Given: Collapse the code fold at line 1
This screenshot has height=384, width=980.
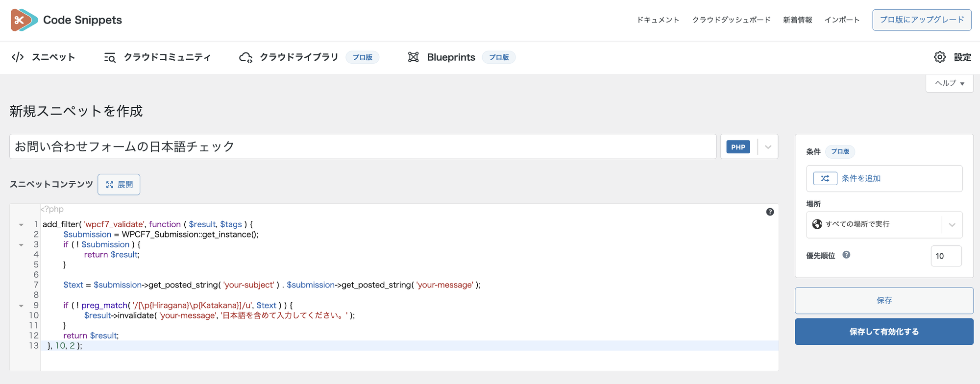Looking at the screenshot, I should click(x=21, y=225).
